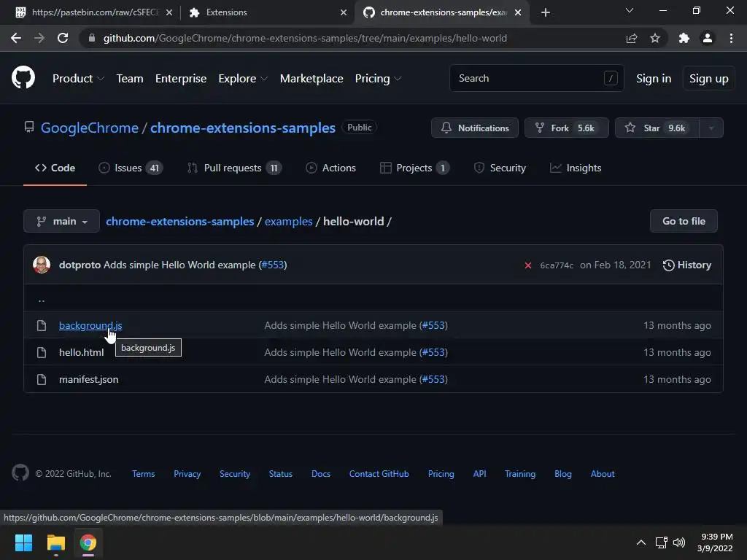Open the Pull requests tab
The width and height of the screenshot is (747, 560).
click(234, 168)
